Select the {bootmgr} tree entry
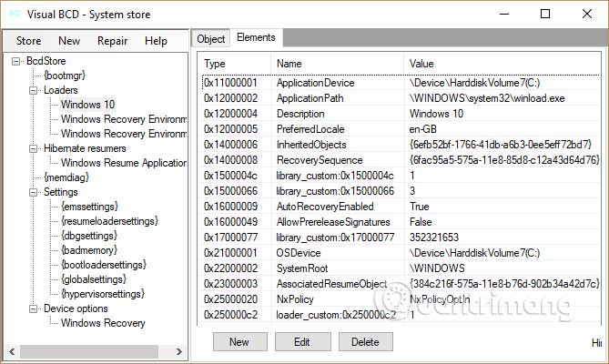This screenshot has width=609, height=364. [64, 76]
